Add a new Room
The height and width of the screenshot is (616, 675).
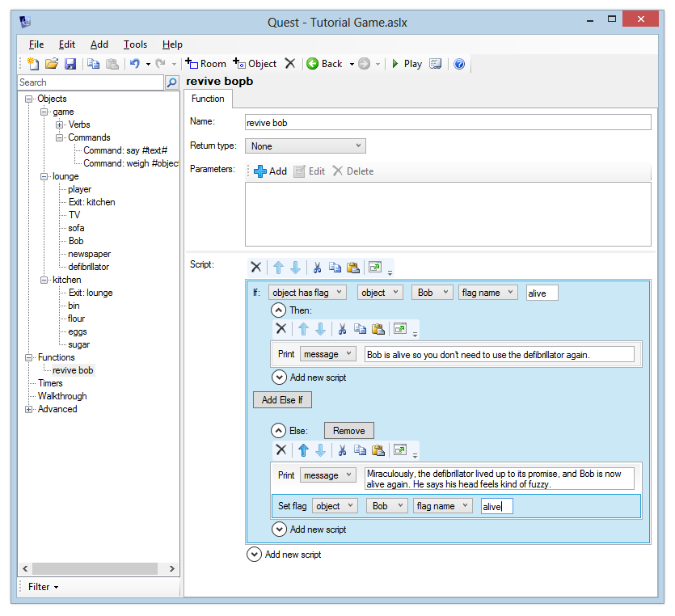pos(206,64)
